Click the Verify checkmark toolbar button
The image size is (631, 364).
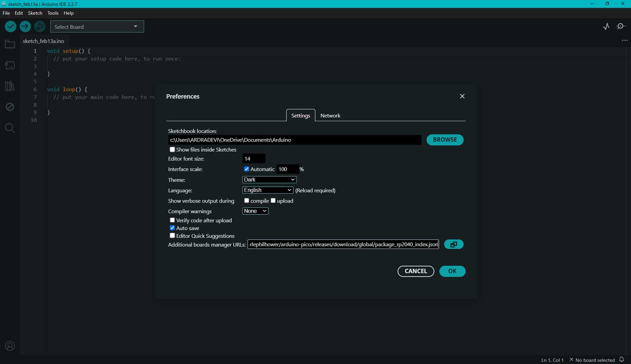11,27
